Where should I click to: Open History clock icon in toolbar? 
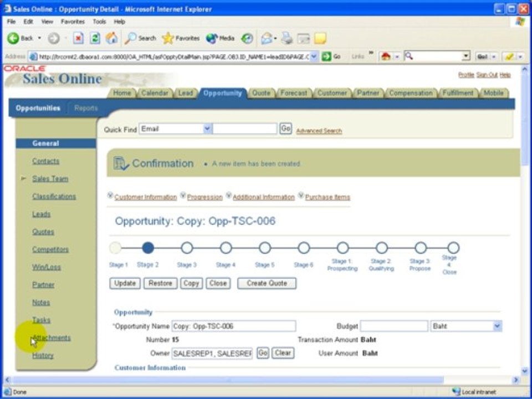pos(247,39)
